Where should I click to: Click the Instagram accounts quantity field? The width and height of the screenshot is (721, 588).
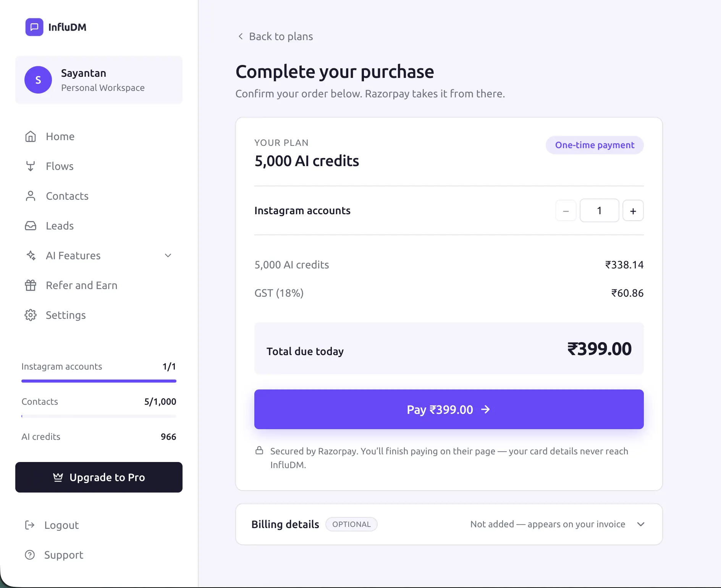[600, 210]
